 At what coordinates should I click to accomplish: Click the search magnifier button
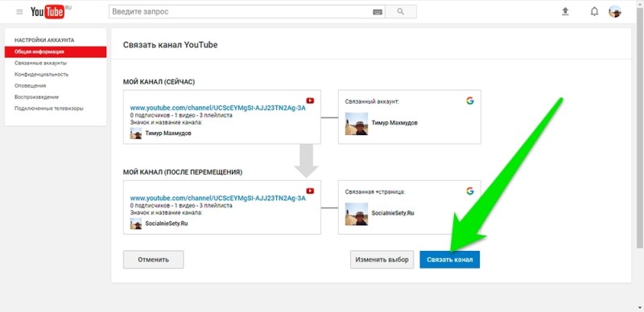tap(401, 11)
